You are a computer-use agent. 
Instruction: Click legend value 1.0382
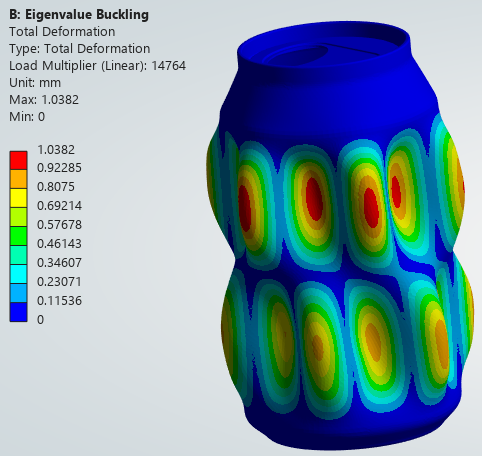click(x=56, y=150)
